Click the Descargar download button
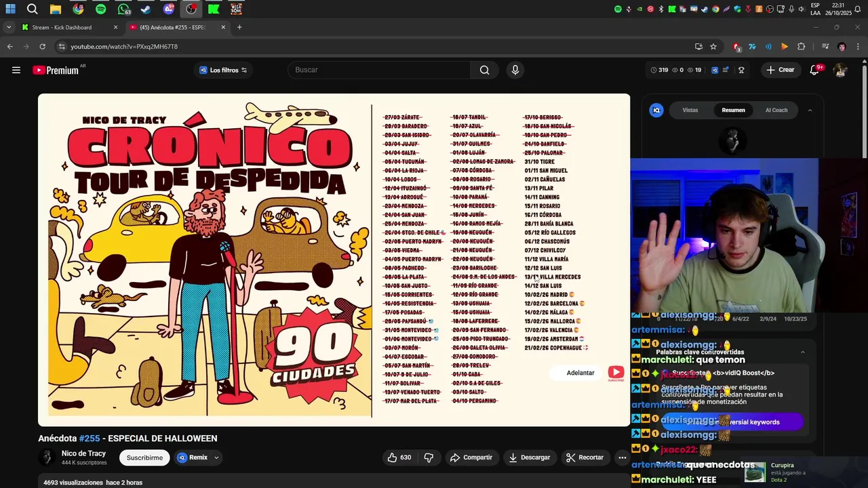 (529, 457)
